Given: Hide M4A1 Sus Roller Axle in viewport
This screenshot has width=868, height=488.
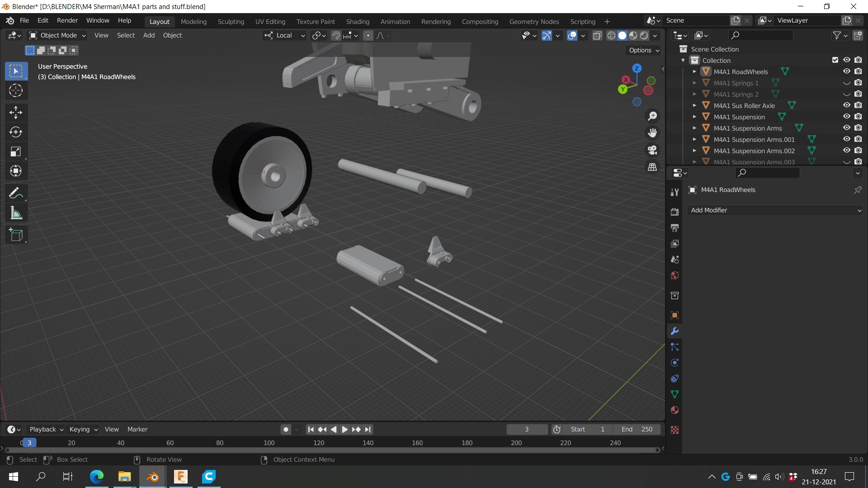Looking at the screenshot, I should click(846, 105).
